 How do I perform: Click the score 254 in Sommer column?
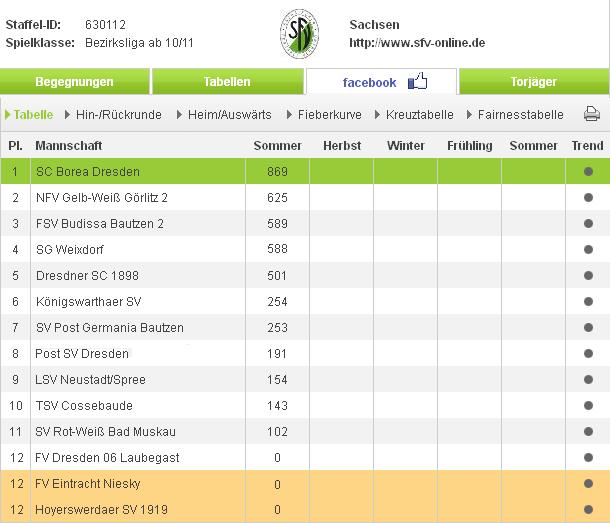277,302
